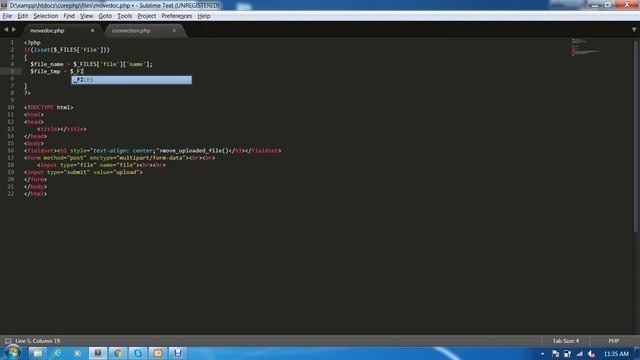Click '$file_name' variable on line 4
640x360 pixels.
pyautogui.click(x=47, y=64)
